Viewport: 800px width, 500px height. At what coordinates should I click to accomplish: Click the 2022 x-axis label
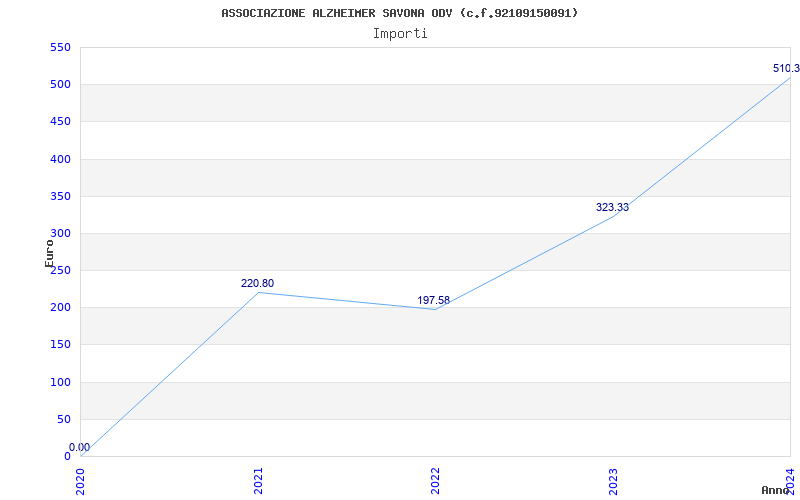click(435, 481)
